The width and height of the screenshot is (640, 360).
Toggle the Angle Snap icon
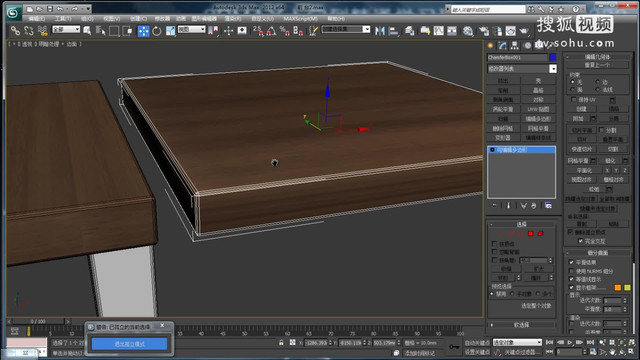tap(271, 31)
